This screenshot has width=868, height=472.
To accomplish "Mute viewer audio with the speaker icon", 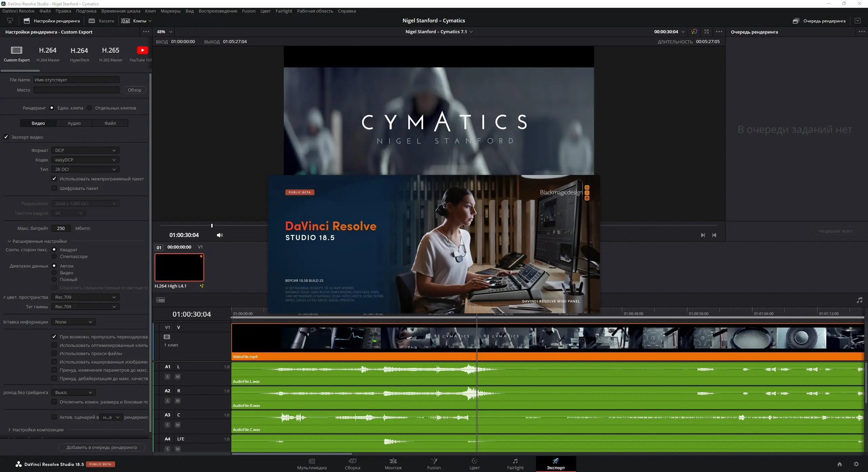I will (x=220, y=235).
